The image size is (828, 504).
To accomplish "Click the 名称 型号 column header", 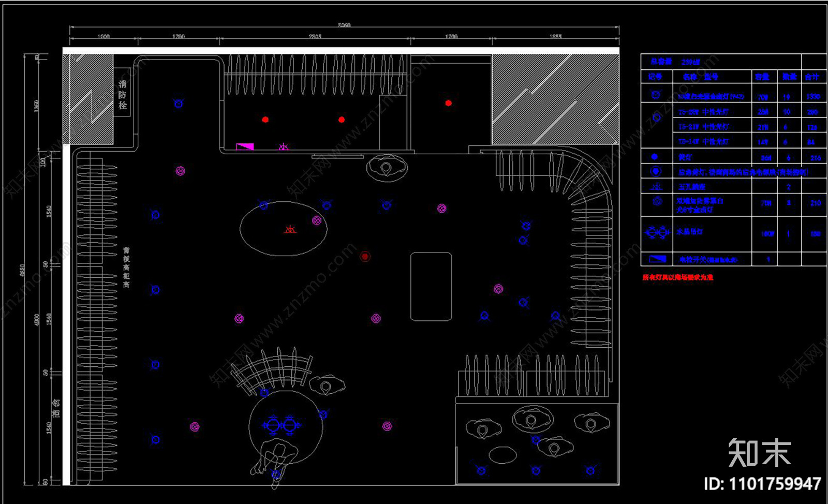I will tap(700, 77).
